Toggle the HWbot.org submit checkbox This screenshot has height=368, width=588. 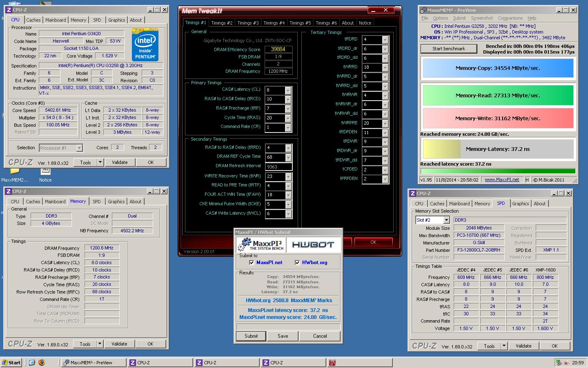pyautogui.click(x=297, y=263)
